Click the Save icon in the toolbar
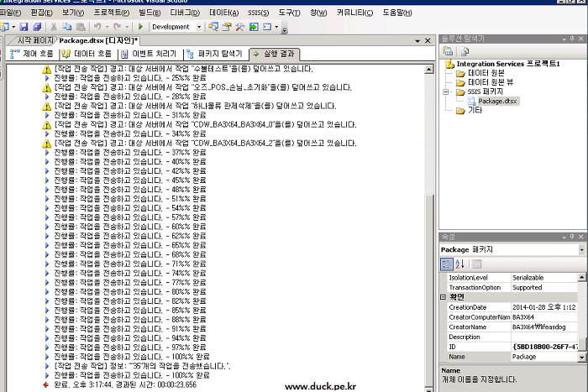This screenshot has height=392, width=588. [24, 27]
